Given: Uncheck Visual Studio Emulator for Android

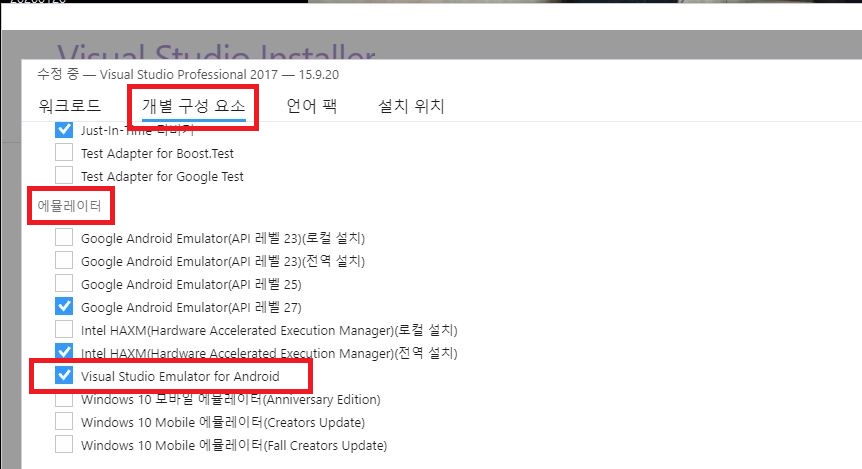Looking at the screenshot, I should click(x=64, y=376).
